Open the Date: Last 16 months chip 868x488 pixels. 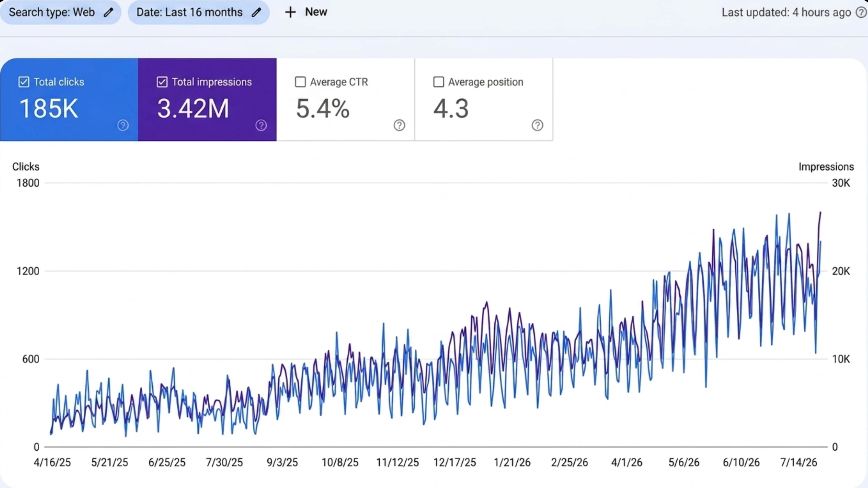tap(199, 12)
